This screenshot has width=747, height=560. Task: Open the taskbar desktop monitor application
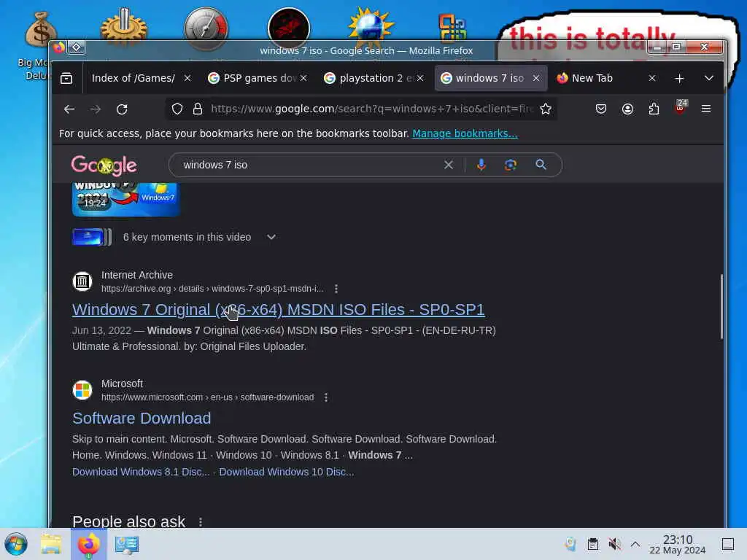pyautogui.click(x=127, y=544)
